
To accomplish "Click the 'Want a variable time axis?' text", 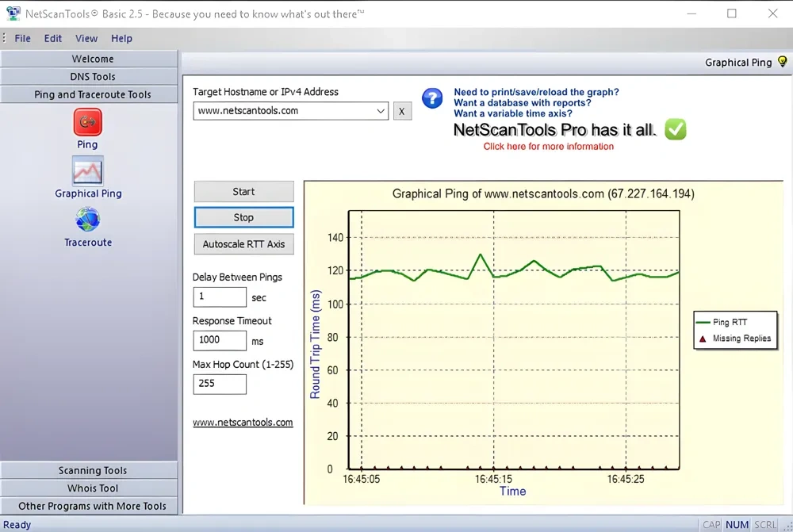I will coord(513,113).
